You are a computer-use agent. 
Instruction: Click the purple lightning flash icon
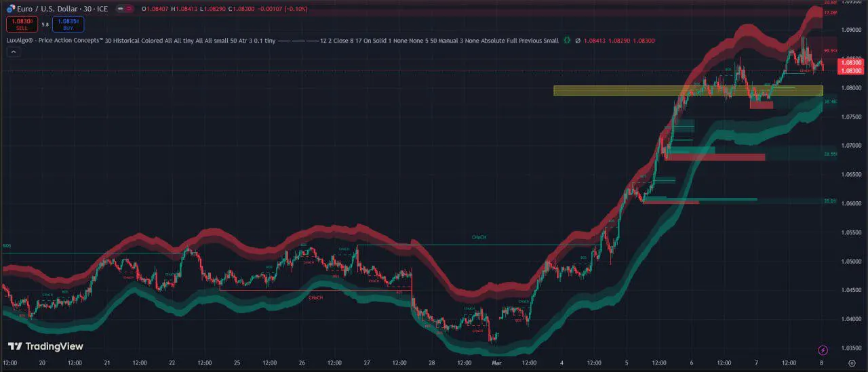[823, 350]
